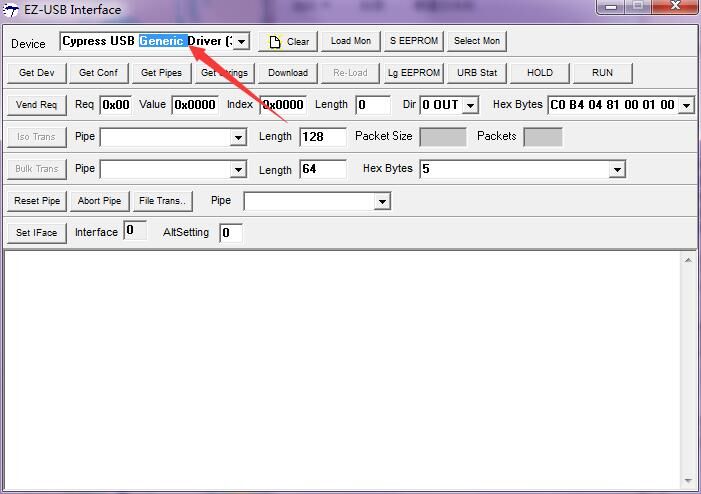Close the EZ-USB Interface window
The image size is (701, 494).
click(x=676, y=6)
